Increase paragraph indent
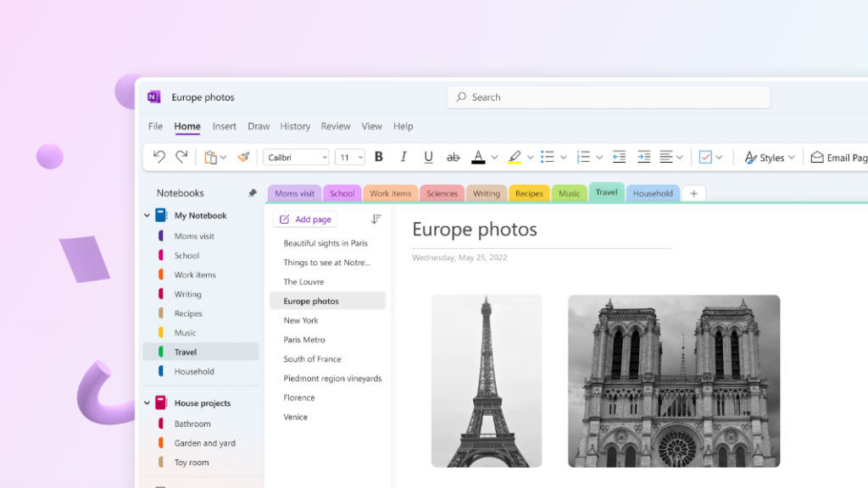 tap(645, 158)
